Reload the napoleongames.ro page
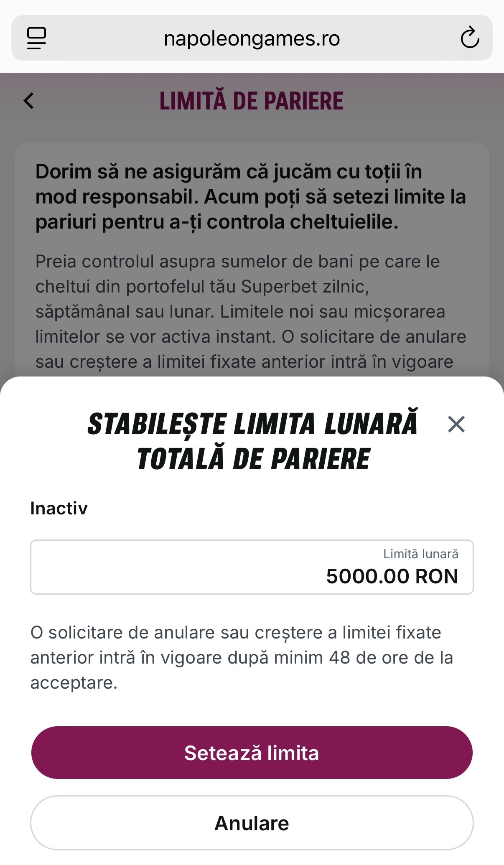Viewport: 504px width, 865px height. pyautogui.click(x=470, y=38)
